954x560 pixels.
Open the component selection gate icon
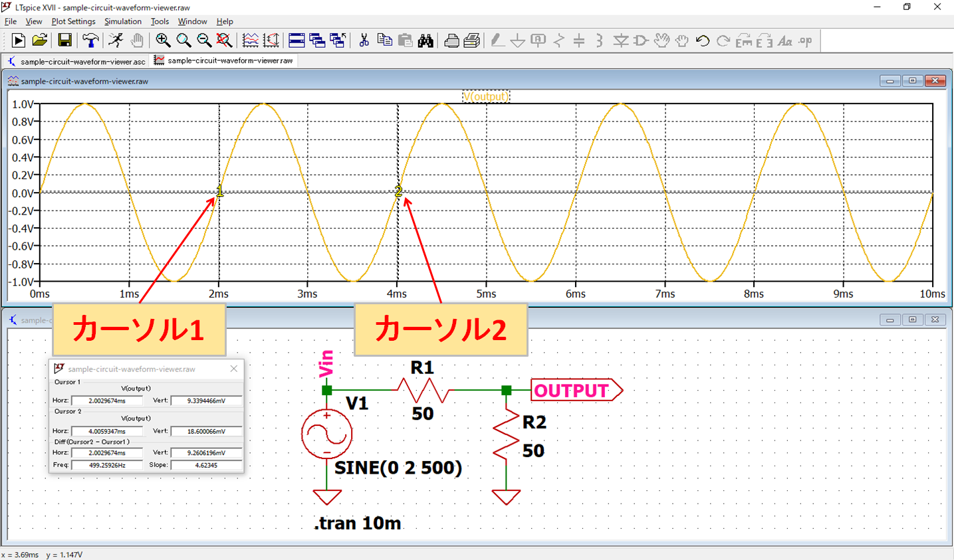pos(640,41)
